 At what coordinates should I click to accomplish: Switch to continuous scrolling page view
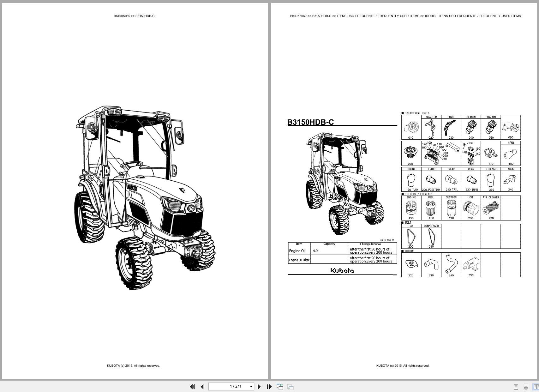click(526, 387)
